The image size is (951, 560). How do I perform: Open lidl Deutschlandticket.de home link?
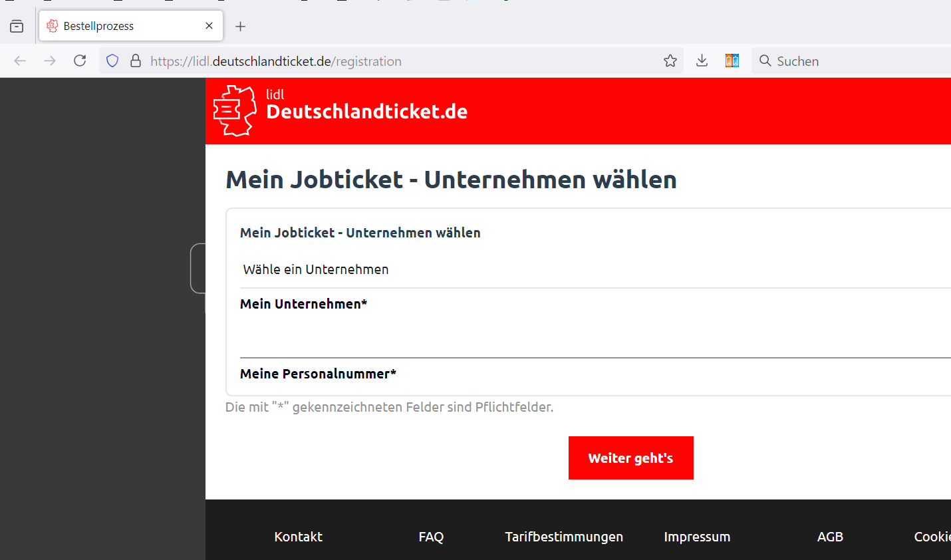coord(366,105)
